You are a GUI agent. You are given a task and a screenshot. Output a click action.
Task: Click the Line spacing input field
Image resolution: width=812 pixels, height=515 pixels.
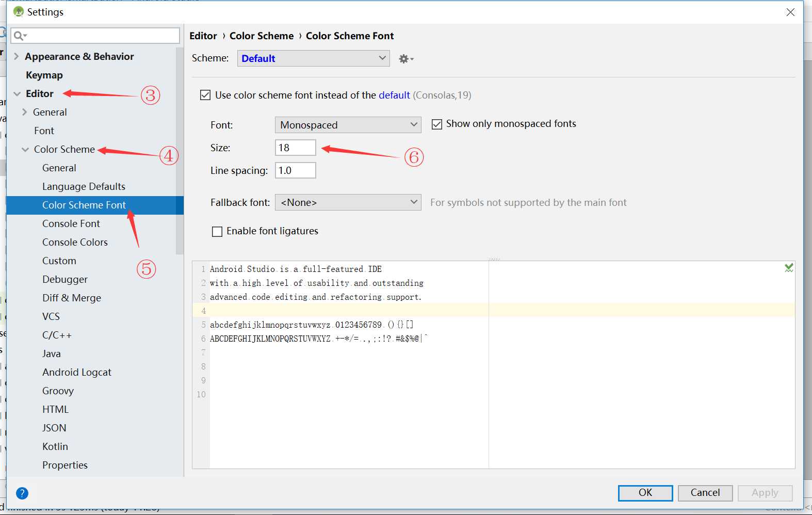tap(296, 170)
